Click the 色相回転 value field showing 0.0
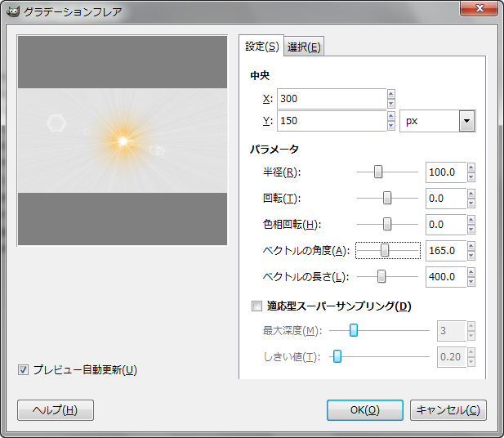The width and height of the screenshot is (504, 438). 446,225
